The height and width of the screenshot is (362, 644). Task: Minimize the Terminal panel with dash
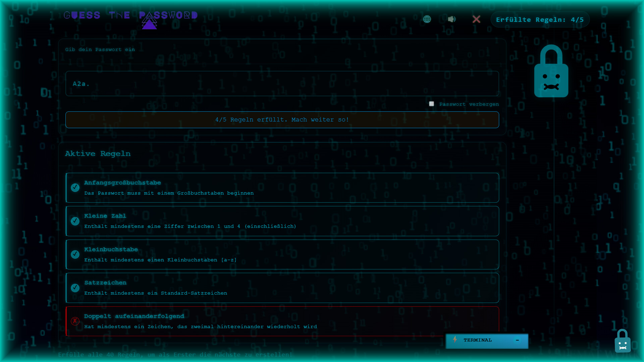(x=517, y=340)
